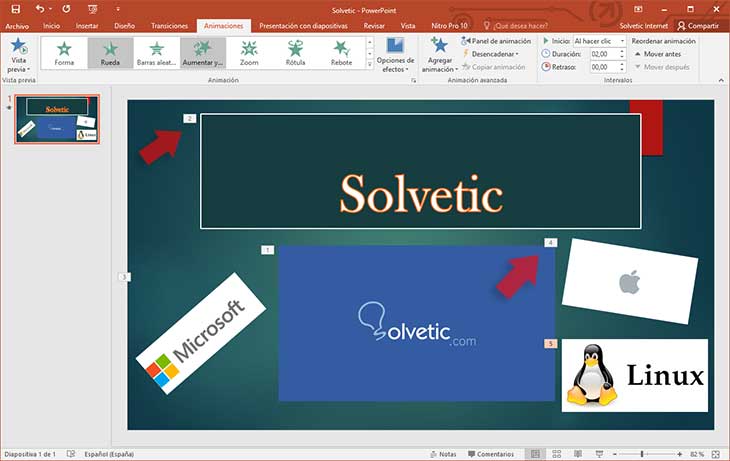This screenshot has height=461, width=730.
Task: Select the Microsoft logo image
Action: click(201, 334)
